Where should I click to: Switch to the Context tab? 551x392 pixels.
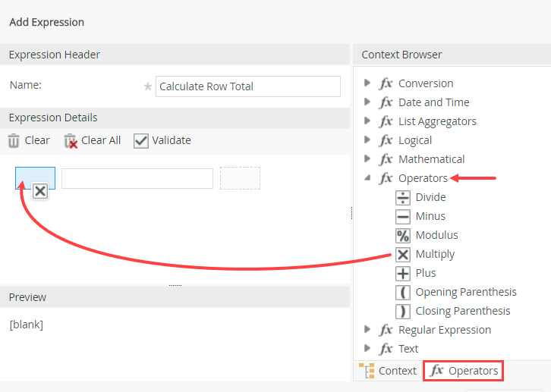click(x=388, y=371)
